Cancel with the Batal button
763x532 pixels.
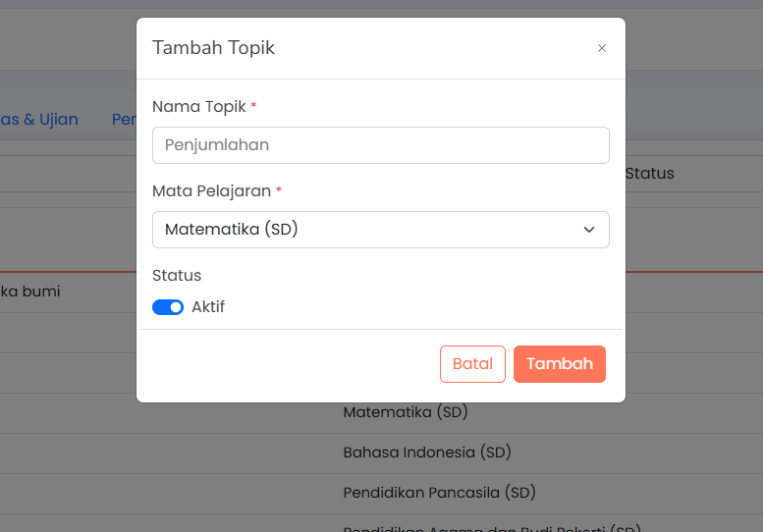(472, 364)
